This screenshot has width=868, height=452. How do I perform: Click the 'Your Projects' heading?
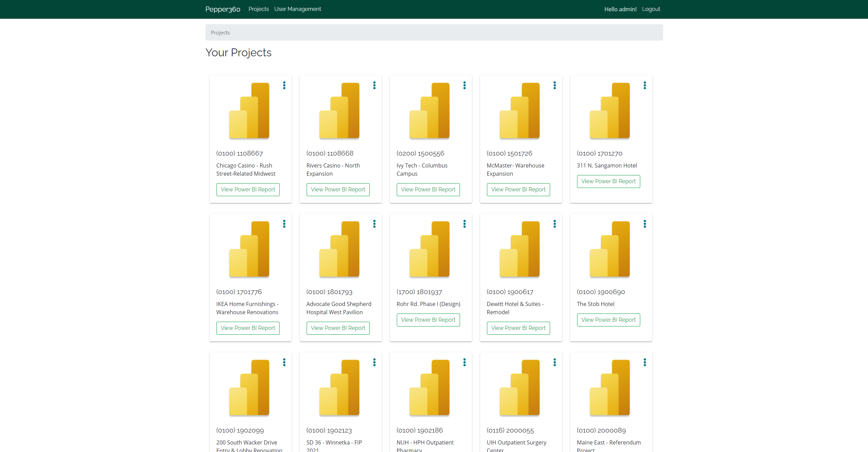(238, 53)
